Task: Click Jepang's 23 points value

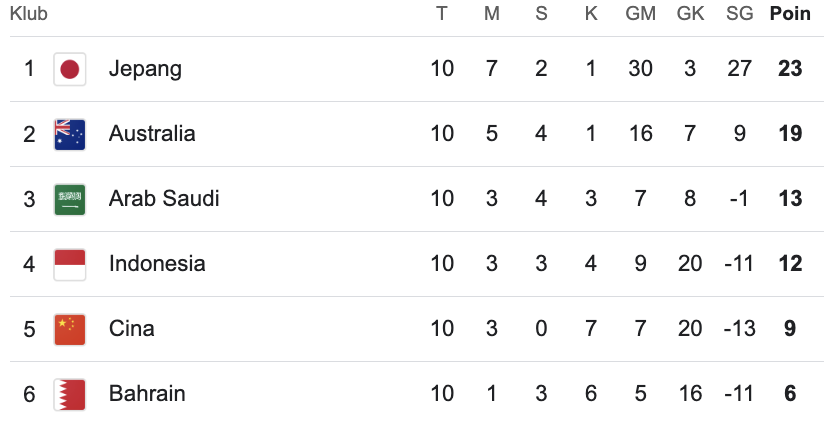Action: [x=790, y=69]
